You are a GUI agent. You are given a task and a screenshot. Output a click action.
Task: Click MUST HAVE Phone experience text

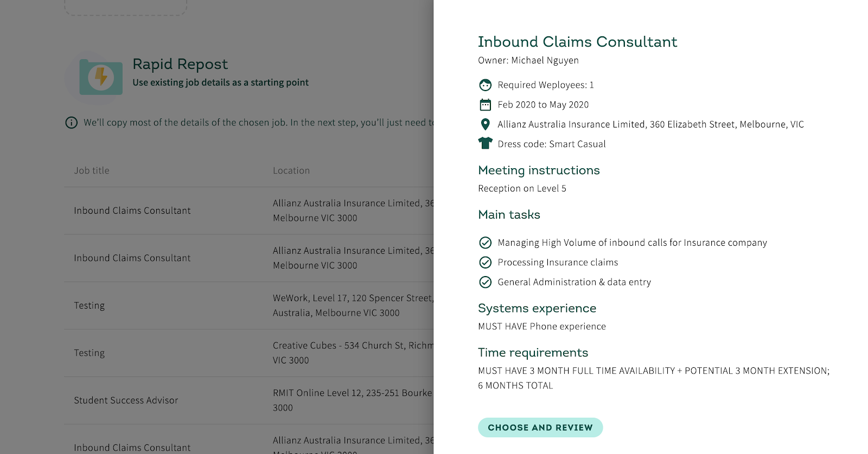click(x=542, y=327)
